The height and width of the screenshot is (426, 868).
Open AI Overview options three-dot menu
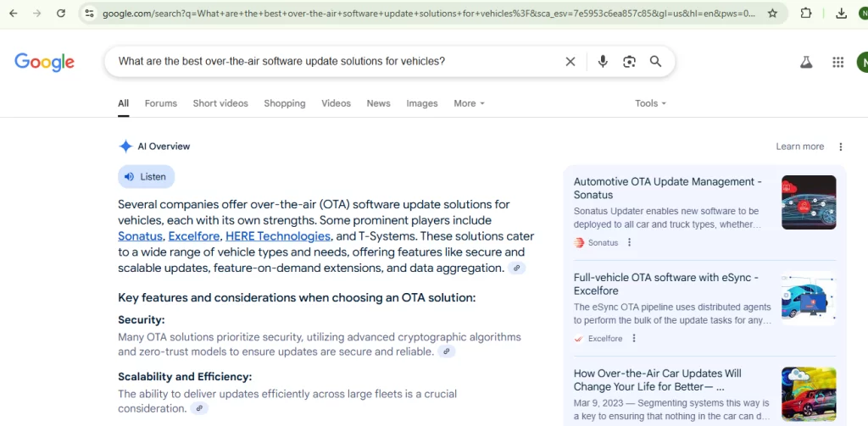pos(840,147)
